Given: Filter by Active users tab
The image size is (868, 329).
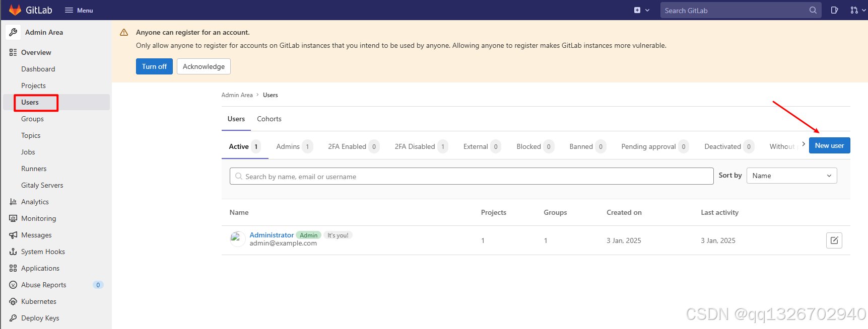Looking at the screenshot, I should [x=245, y=146].
